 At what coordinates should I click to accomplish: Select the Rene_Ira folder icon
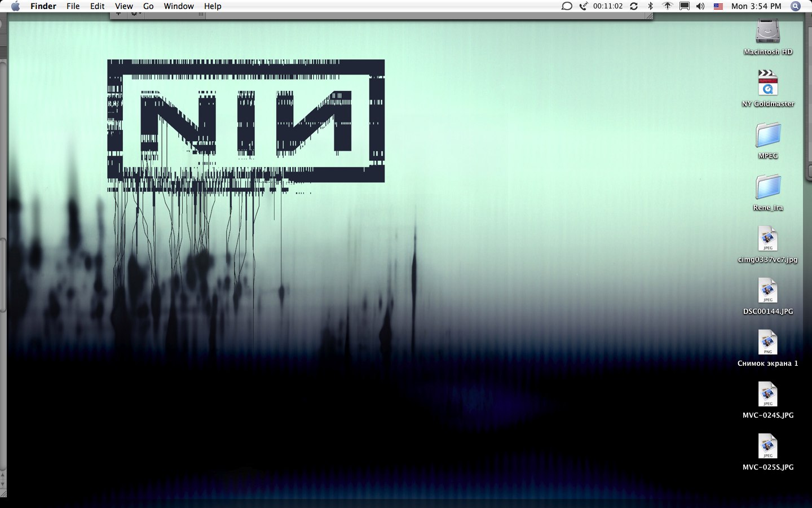coord(768,187)
